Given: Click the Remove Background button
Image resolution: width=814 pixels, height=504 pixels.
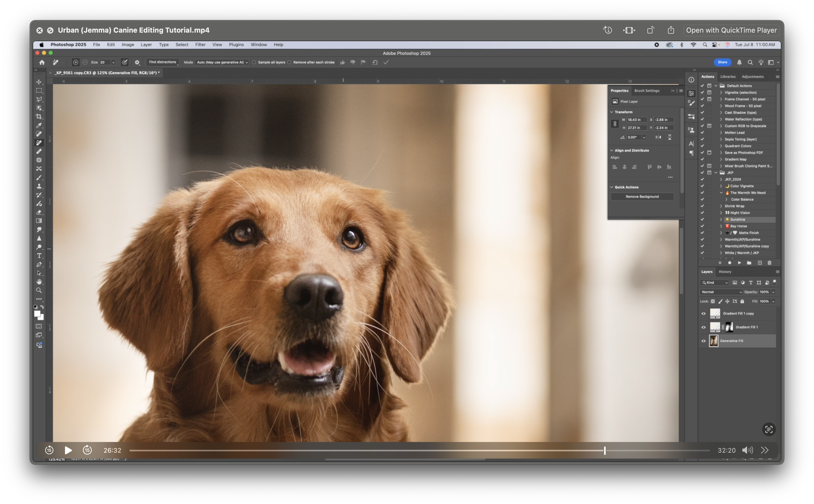Looking at the screenshot, I should coord(642,197).
